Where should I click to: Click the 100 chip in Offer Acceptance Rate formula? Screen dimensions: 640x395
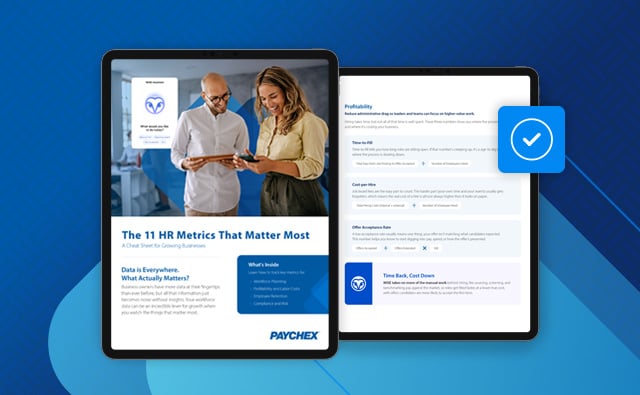(436, 248)
